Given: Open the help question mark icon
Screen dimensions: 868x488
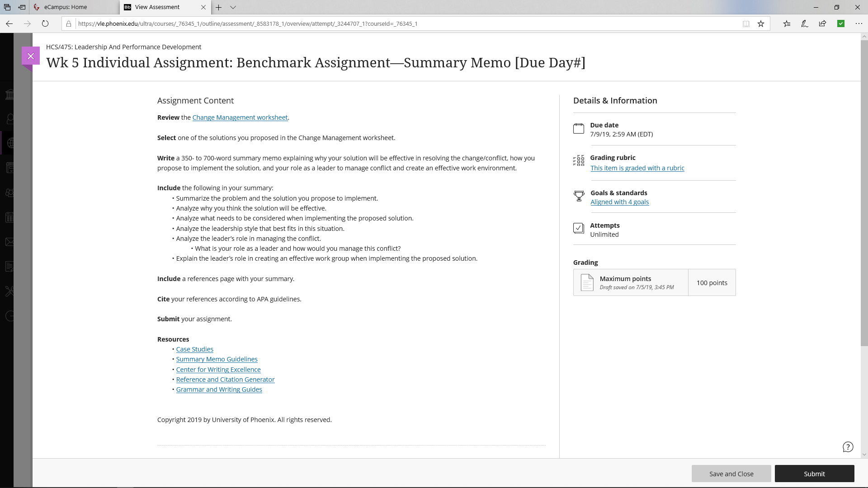Looking at the screenshot, I should [x=848, y=447].
